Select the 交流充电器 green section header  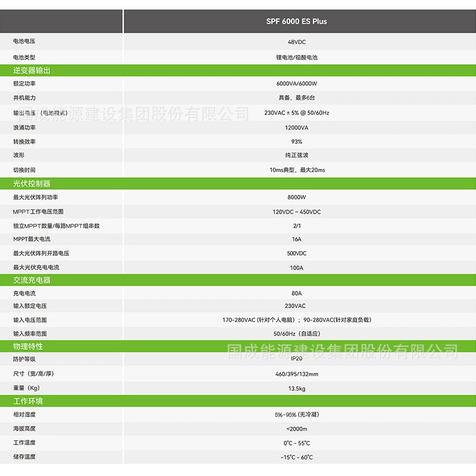[238, 280]
